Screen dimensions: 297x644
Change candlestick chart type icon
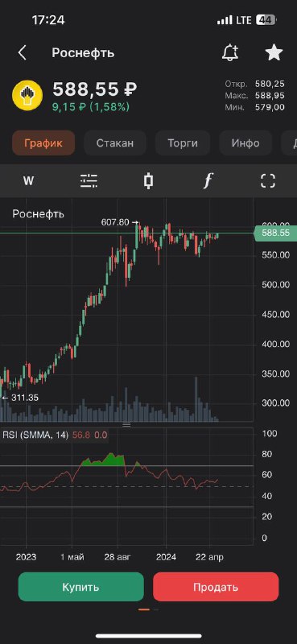(x=149, y=180)
